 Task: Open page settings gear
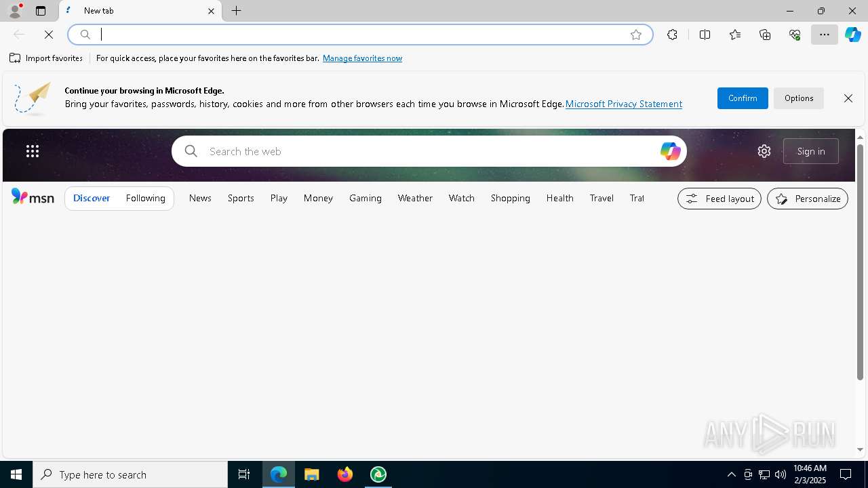pos(764,151)
